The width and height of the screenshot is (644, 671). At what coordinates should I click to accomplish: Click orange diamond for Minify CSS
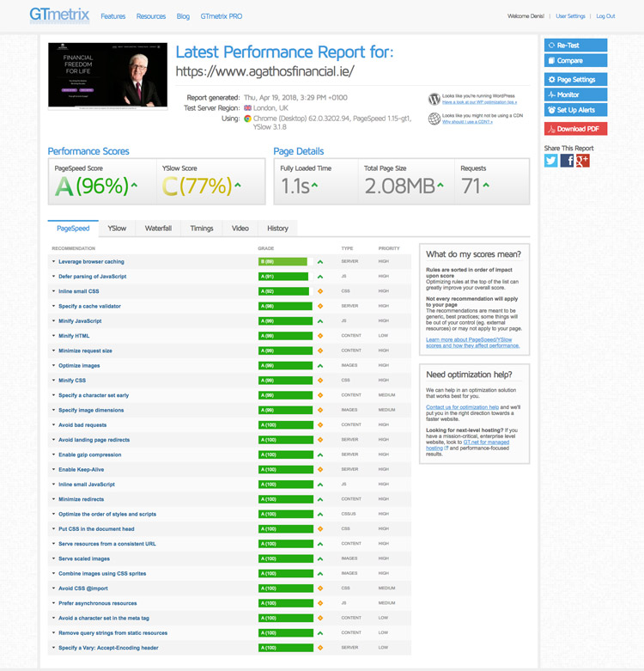pyautogui.click(x=320, y=381)
